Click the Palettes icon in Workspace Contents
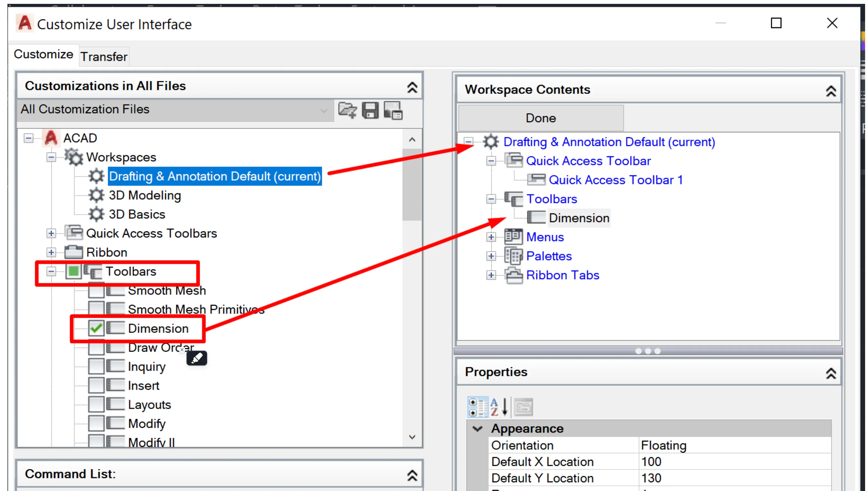 click(x=513, y=256)
